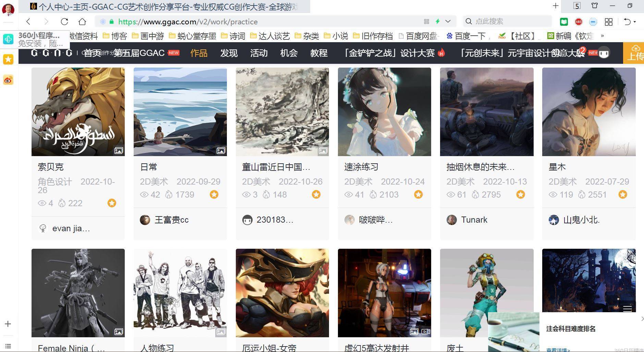Open the 诗词 bookmark folder

233,36
